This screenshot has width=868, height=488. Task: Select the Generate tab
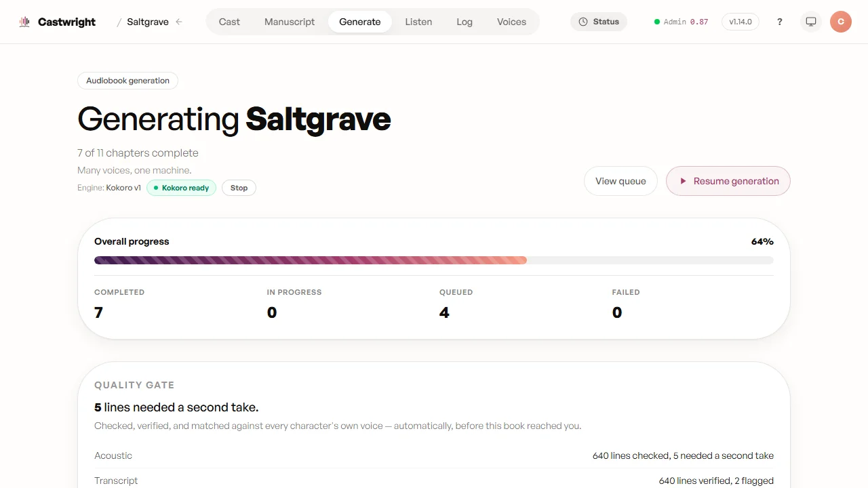coord(360,22)
